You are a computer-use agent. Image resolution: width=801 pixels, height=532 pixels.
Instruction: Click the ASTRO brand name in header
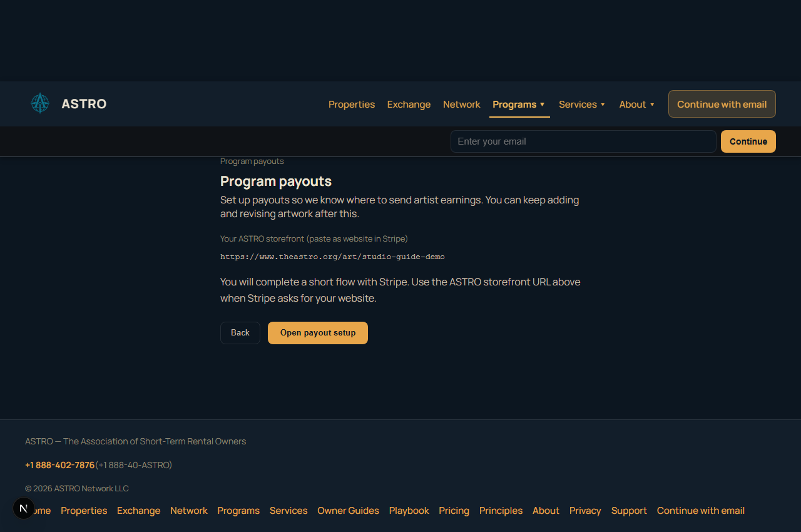[84, 104]
